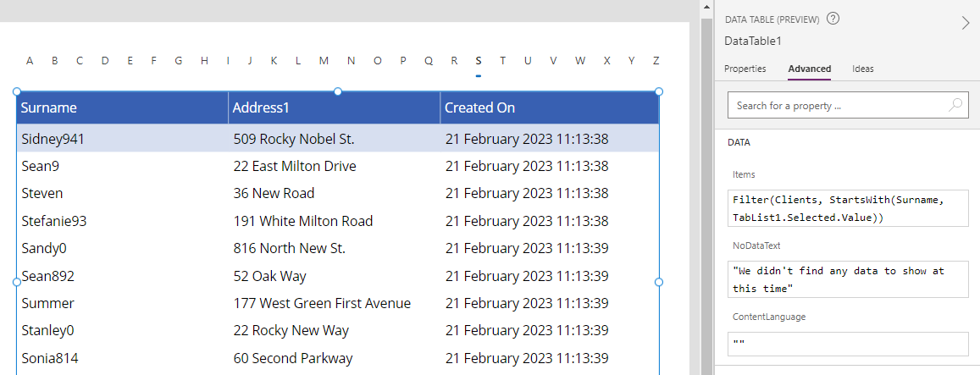Click the search magnifier icon
Image resolution: width=980 pixels, height=375 pixels.
click(x=955, y=106)
